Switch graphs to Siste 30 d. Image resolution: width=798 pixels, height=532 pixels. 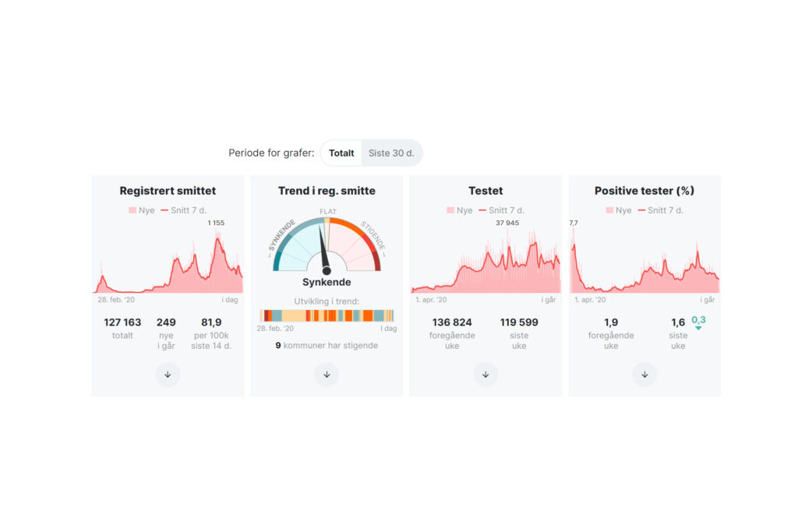[x=391, y=153]
